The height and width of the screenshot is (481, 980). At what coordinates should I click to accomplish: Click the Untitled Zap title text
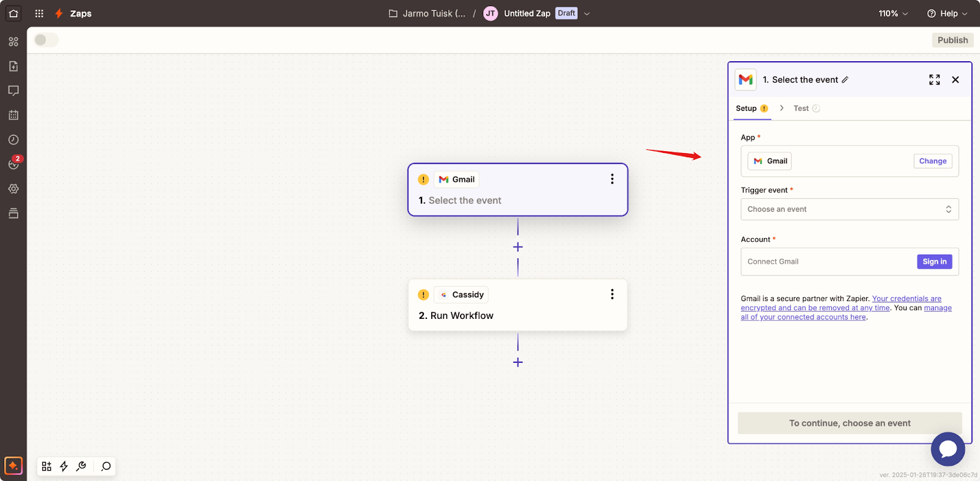tap(527, 13)
